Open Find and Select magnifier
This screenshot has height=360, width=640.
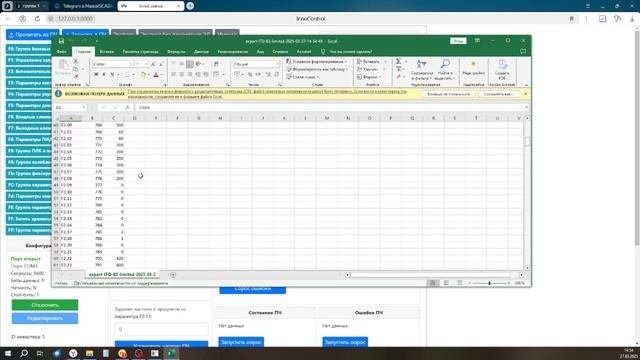pyautogui.click(x=445, y=69)
